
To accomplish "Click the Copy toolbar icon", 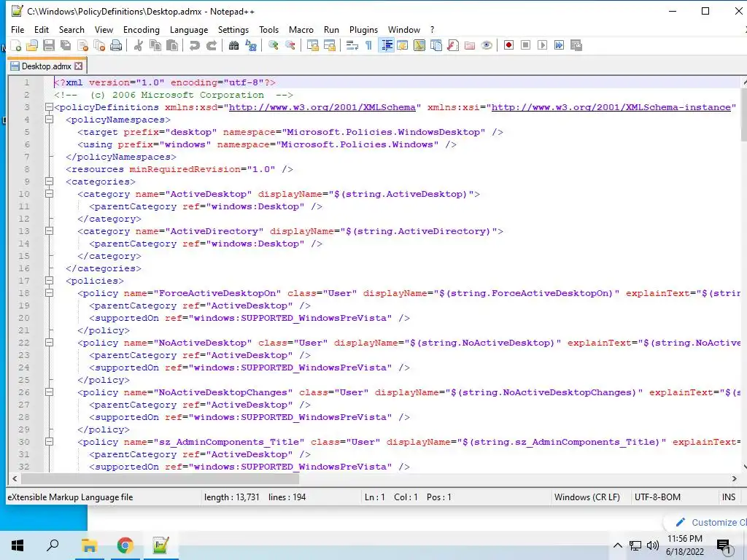I will pos(155,45).
